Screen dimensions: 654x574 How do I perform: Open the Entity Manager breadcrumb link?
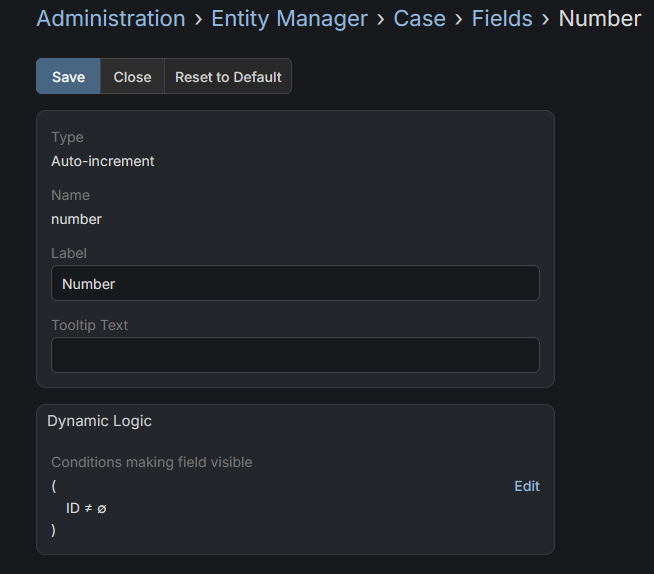289,19
